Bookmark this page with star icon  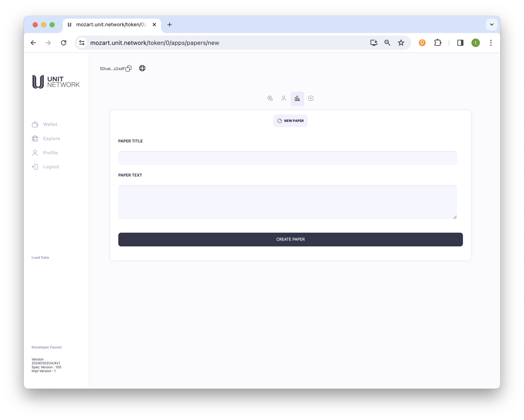pos(401,43)
